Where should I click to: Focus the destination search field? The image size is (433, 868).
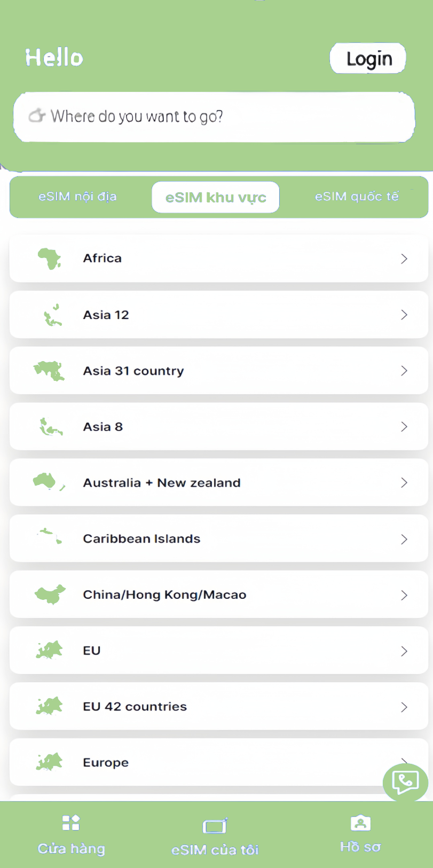[214, 117]
